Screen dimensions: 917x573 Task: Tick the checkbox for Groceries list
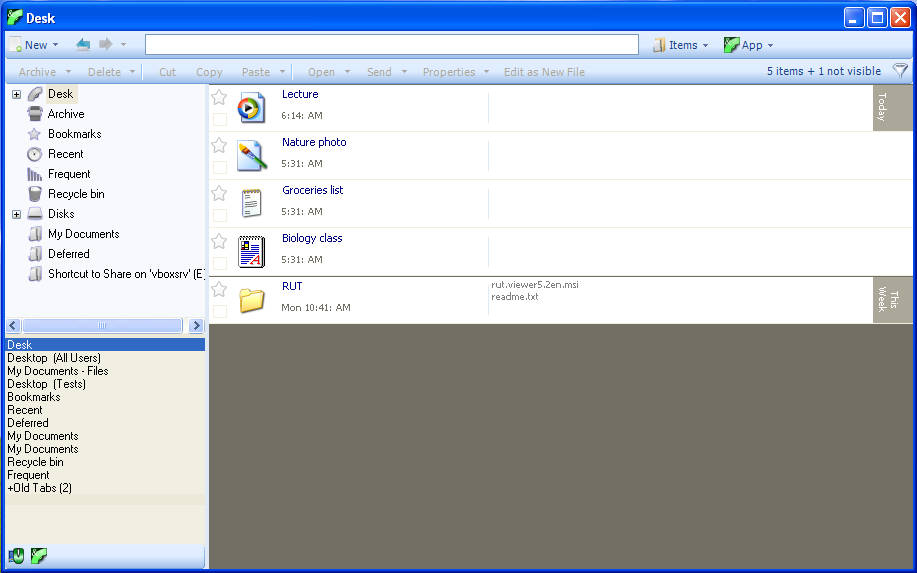click(x=220, y=215)
